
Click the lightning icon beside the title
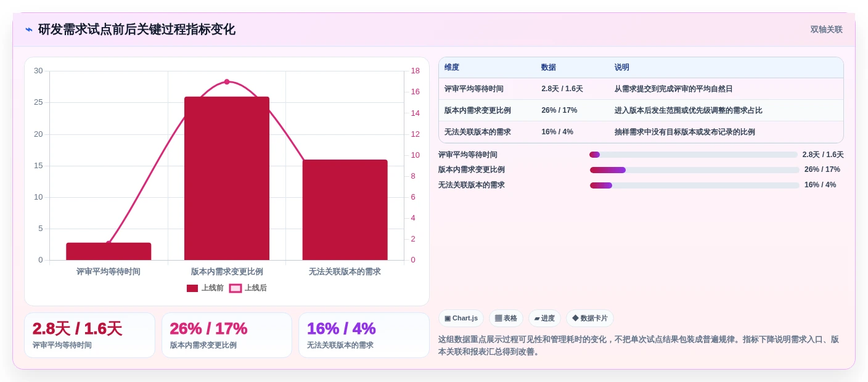click(x=29, y=30)
